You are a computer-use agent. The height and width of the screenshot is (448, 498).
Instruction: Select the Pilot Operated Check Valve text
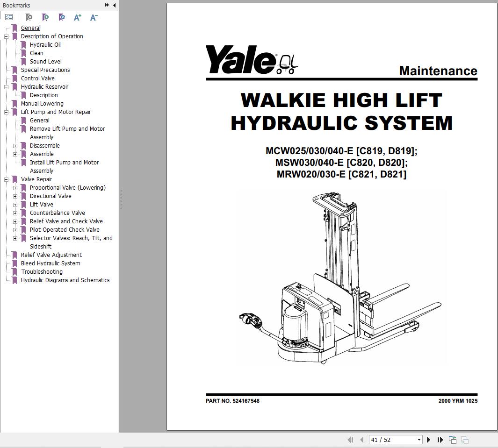pos(65,230)
